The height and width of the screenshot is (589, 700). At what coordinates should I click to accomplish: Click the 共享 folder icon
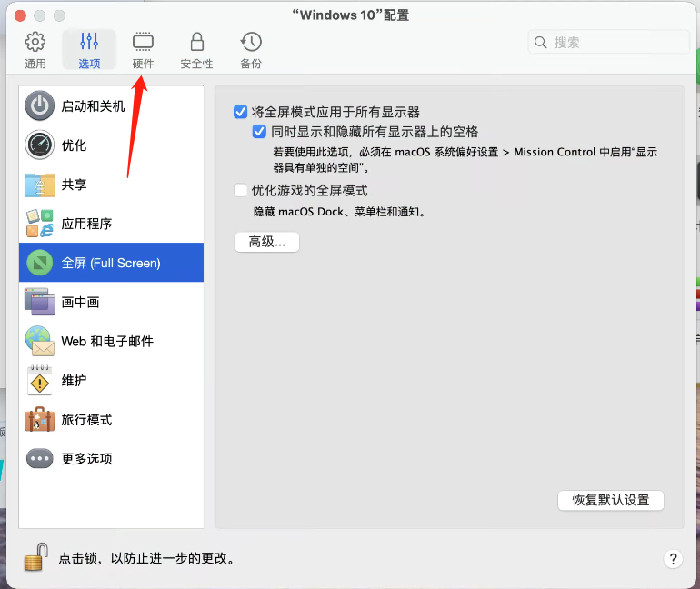click(40, 185)
